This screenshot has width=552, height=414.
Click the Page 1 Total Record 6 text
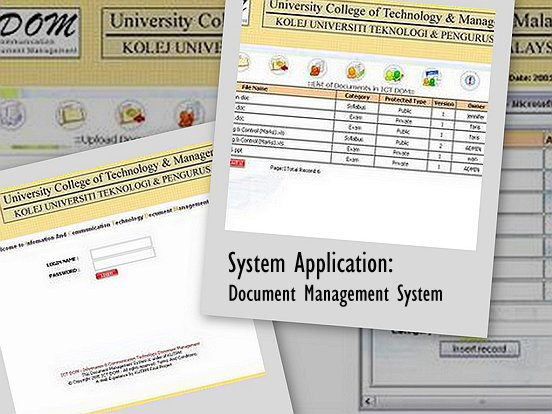coord(295,169)
